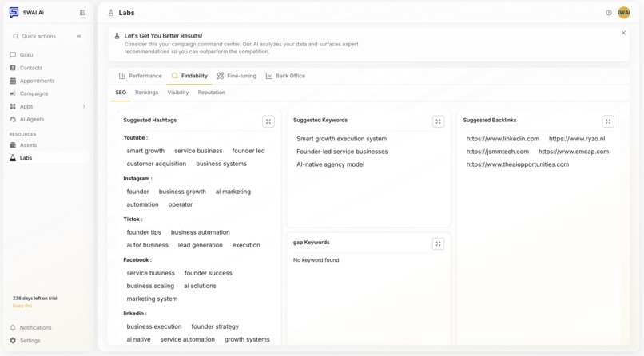Open the Back Office tab

(x=285, y=76)
